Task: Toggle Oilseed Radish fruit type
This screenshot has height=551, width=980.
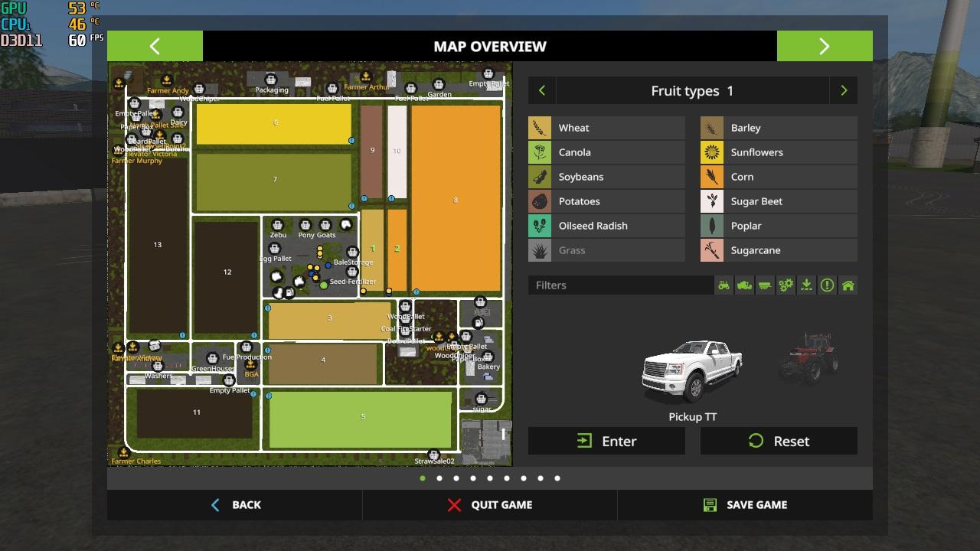Action: point(606,226)
